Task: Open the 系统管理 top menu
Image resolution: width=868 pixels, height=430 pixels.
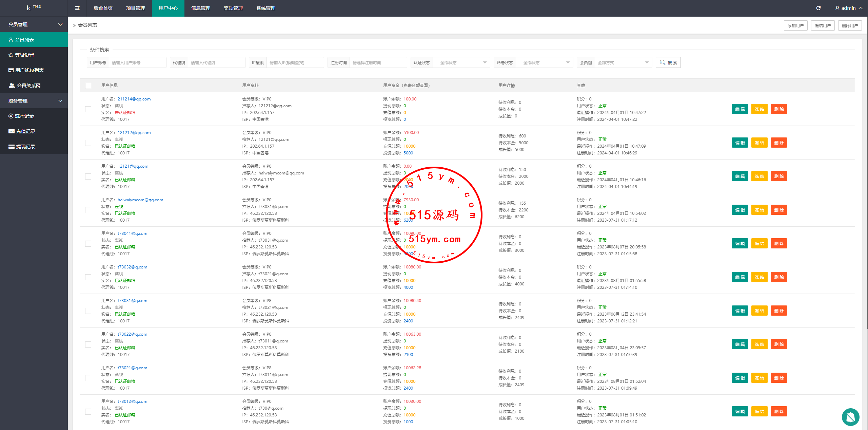Action: pos(266,8)
